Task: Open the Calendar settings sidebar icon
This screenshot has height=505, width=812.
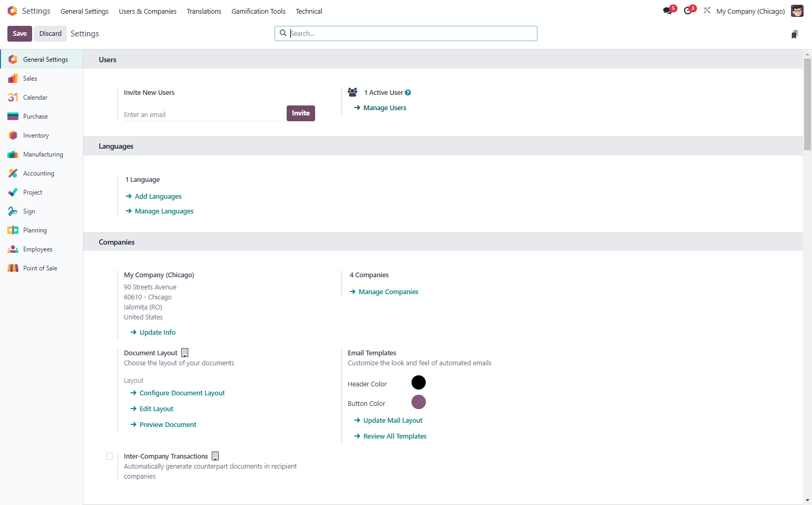Action: [13, 97]
